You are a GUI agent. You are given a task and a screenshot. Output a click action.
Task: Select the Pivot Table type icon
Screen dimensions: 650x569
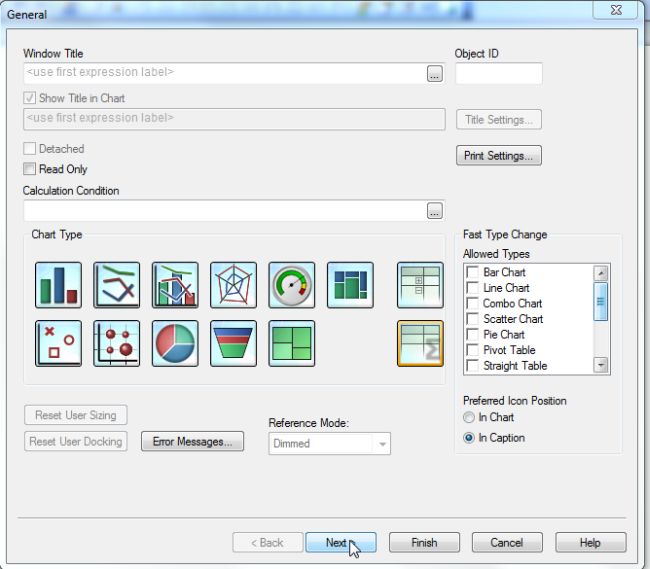[420, 285]
